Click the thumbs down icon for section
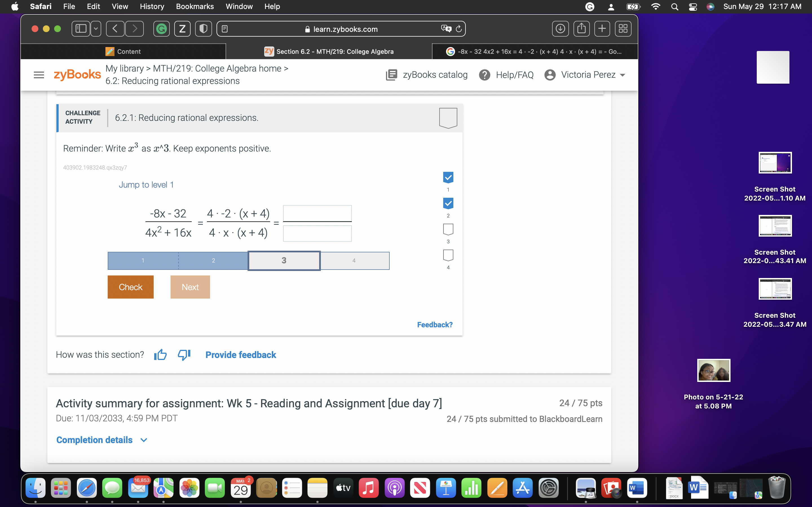The width and height of the screenshot is (812, 507). (x=184, y=355)
